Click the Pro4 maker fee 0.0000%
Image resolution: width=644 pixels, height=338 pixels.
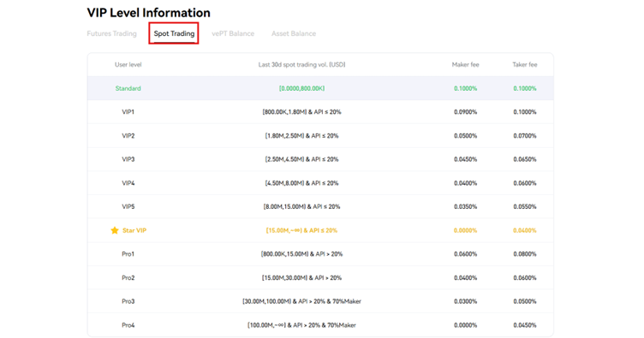(x=465, y=325)
